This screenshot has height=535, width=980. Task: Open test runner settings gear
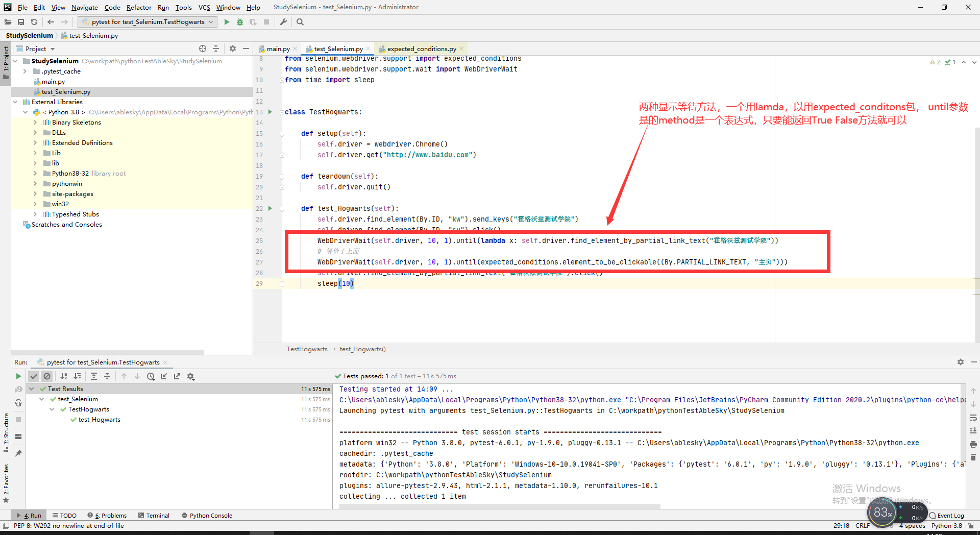click(190, 376)
